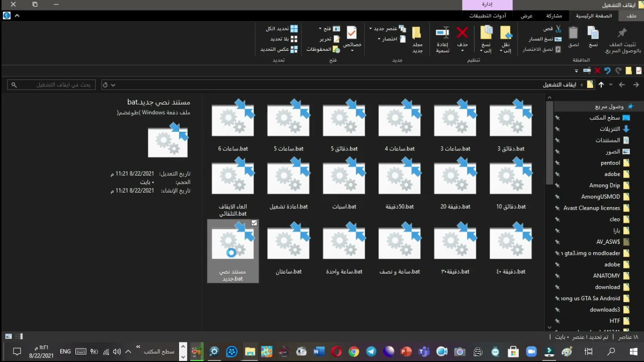644x362 pixels.
Task: Click the Cut (قص) scissors icon
Action: click(x=558, y=29)
